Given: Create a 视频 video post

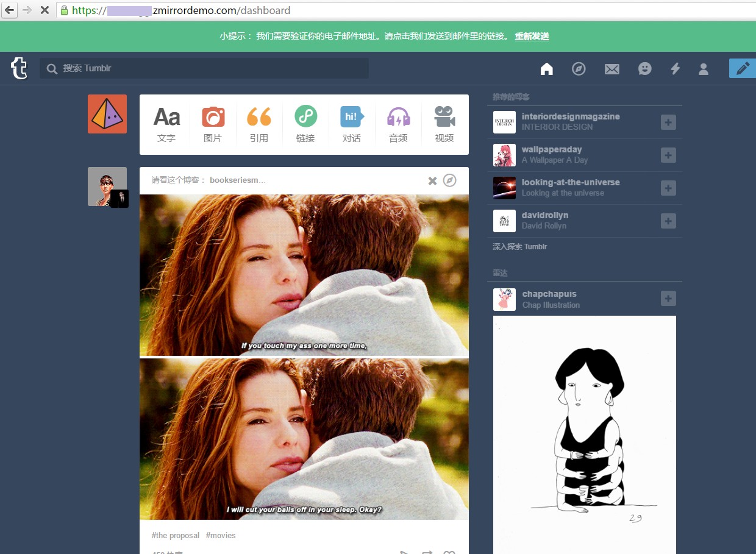Looking at the screenshot, I should tap(444, 124).
